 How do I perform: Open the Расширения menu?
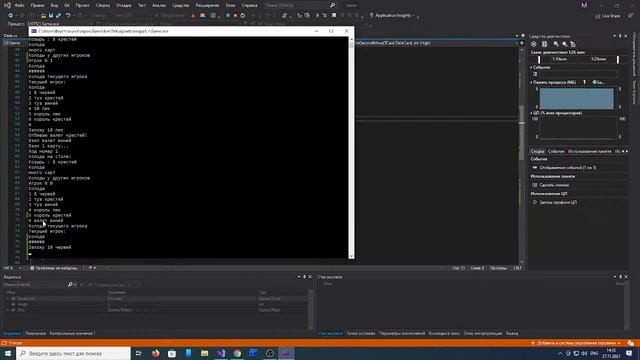coord(207,5)
